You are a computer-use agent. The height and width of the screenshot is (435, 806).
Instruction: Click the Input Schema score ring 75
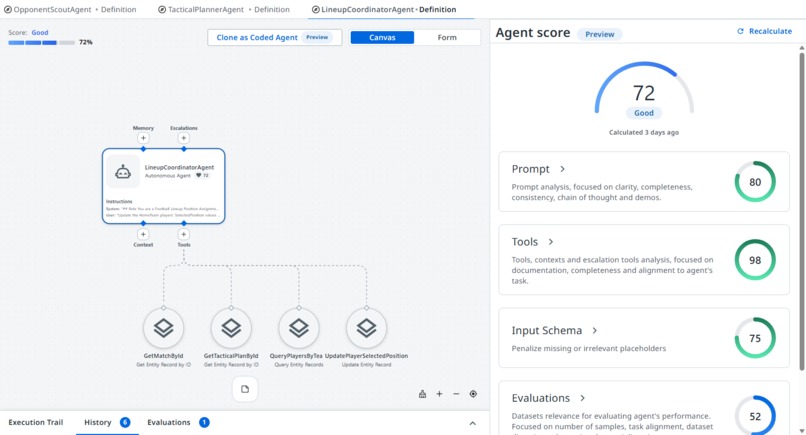point(755,338)
